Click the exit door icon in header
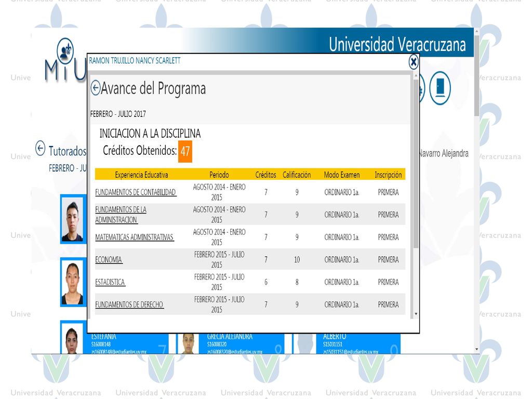Image resolution: width=532 pixels, height=399 pixels. coord(440,88)
